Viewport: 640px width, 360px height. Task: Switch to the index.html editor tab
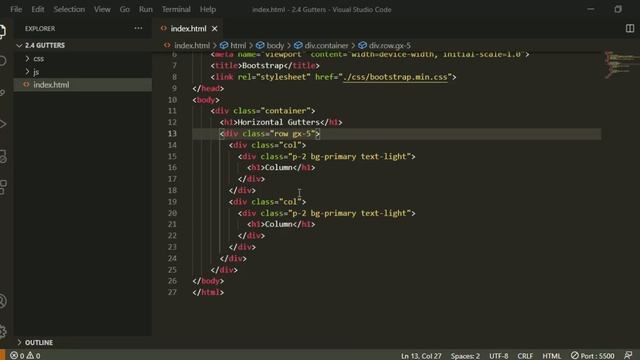[188, 29]
